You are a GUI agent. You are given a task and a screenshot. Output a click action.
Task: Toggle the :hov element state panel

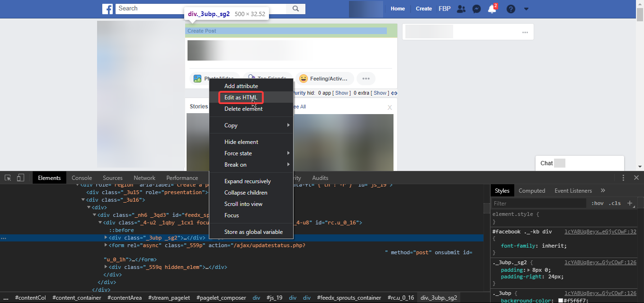coord(598,203)
